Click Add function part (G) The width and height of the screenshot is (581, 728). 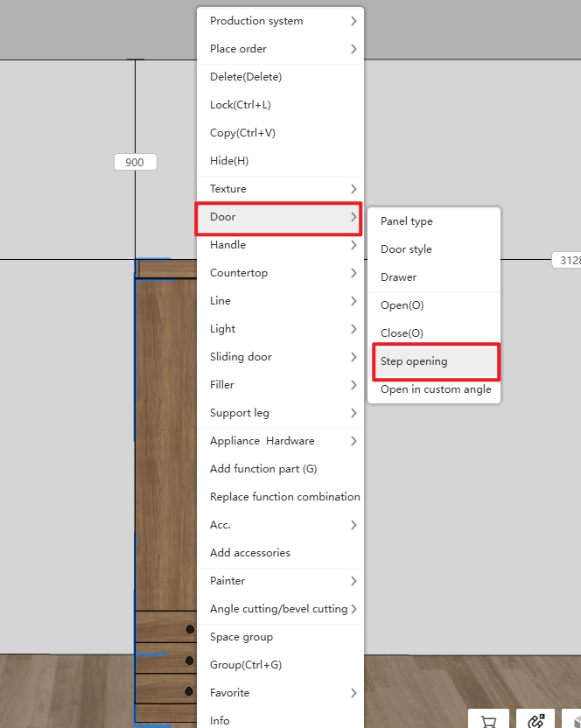pyautogui.click(x=263, y=469)
